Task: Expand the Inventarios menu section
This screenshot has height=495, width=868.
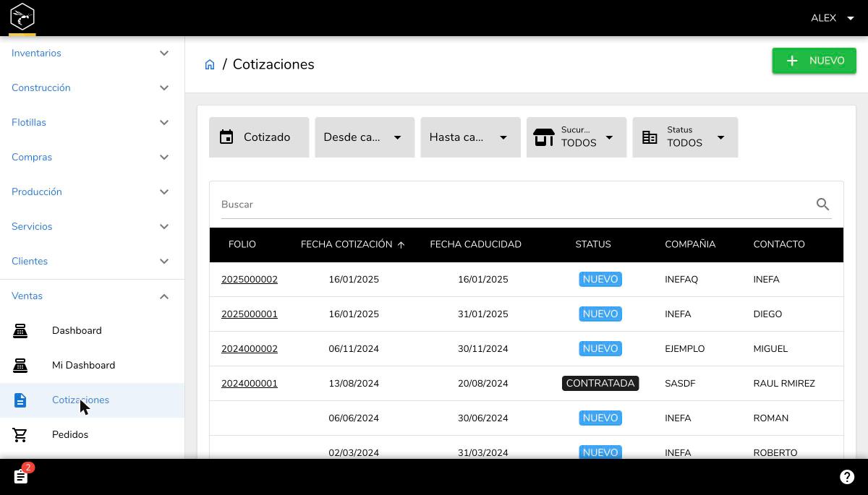Action: [92, 53]
